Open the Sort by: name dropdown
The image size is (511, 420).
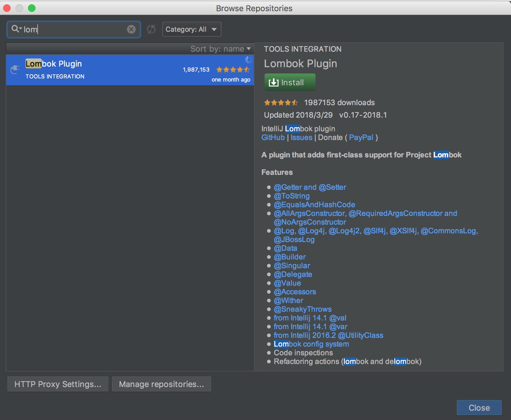coord(220,49)
